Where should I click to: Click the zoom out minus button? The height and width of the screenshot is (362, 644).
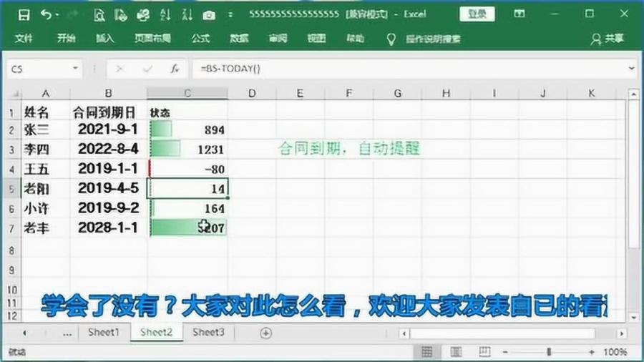(x=506, y=352)
